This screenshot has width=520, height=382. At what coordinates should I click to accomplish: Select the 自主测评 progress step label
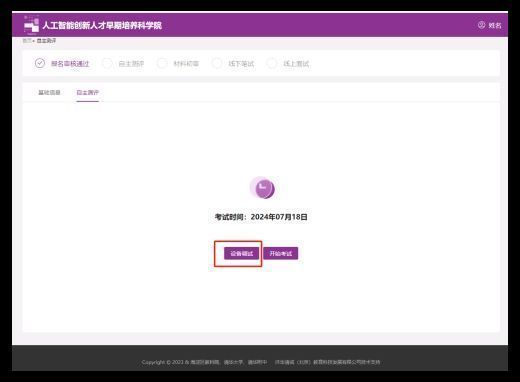pyautogui.click(x=131, y=64)
